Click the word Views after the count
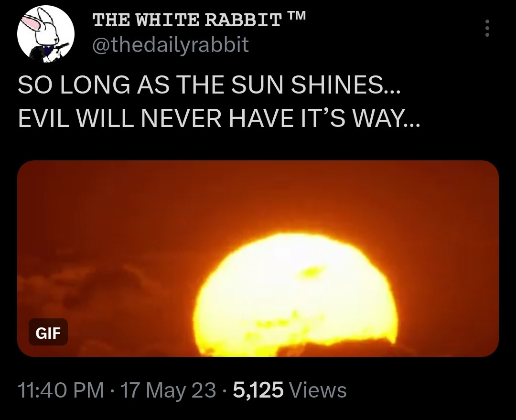 [x=317, y=390]
